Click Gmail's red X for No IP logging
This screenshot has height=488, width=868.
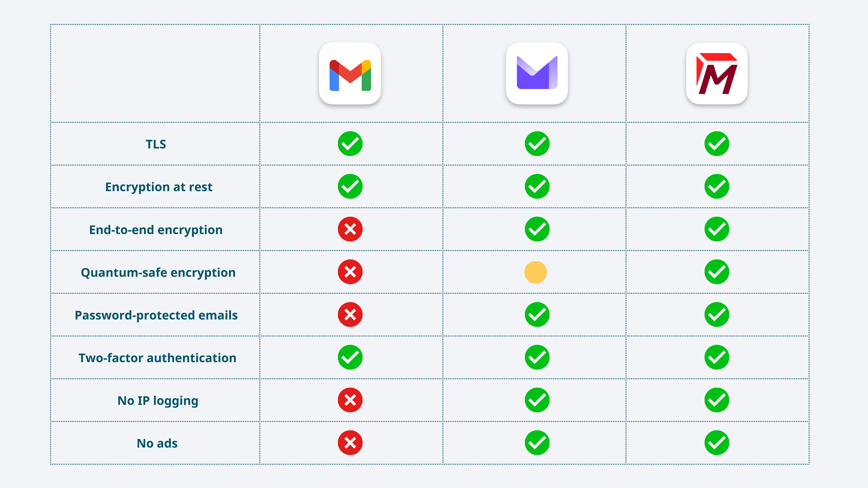click(350, 400)
